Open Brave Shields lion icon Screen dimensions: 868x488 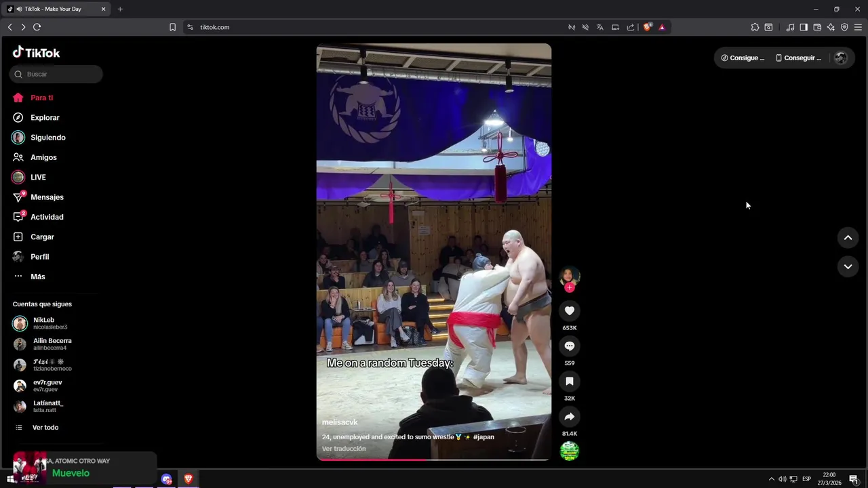[x=647, y=27]
